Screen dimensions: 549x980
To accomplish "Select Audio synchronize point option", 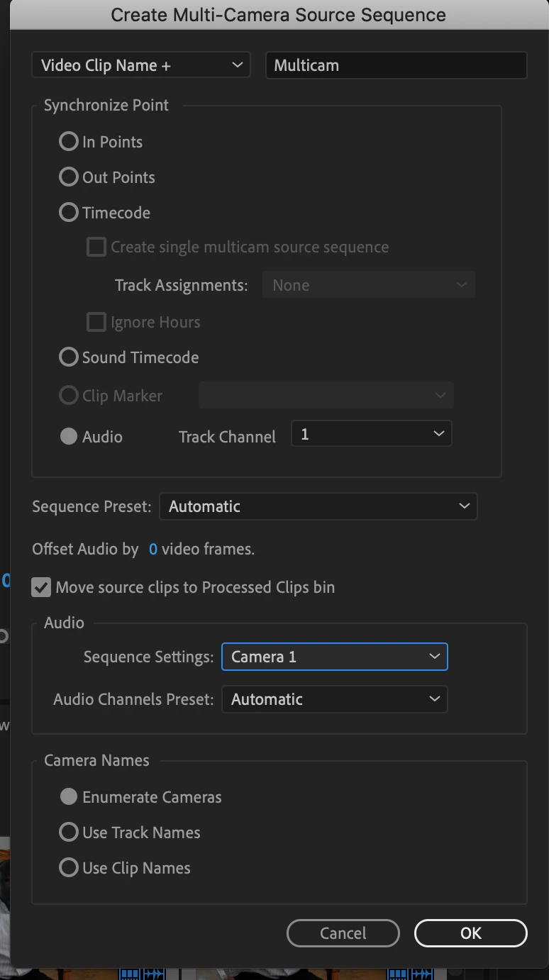I will 69,437.
